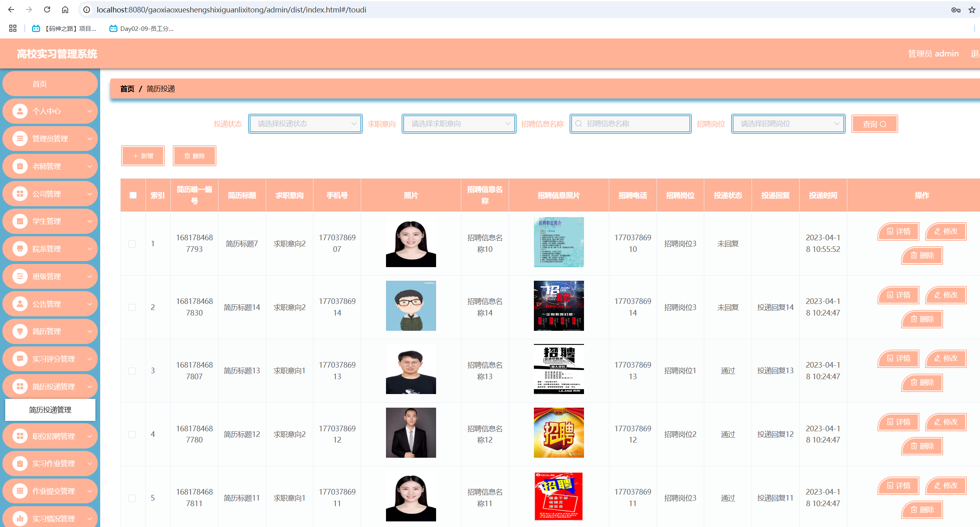Click the 作业提交管理 sidebar icon
The image size is (980, 527).
(20, 491)
